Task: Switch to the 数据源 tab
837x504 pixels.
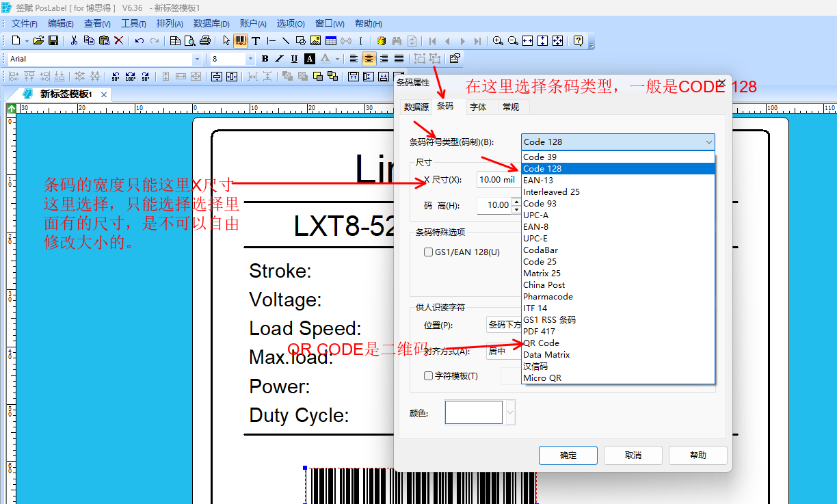Action: (x=416, y=107)
